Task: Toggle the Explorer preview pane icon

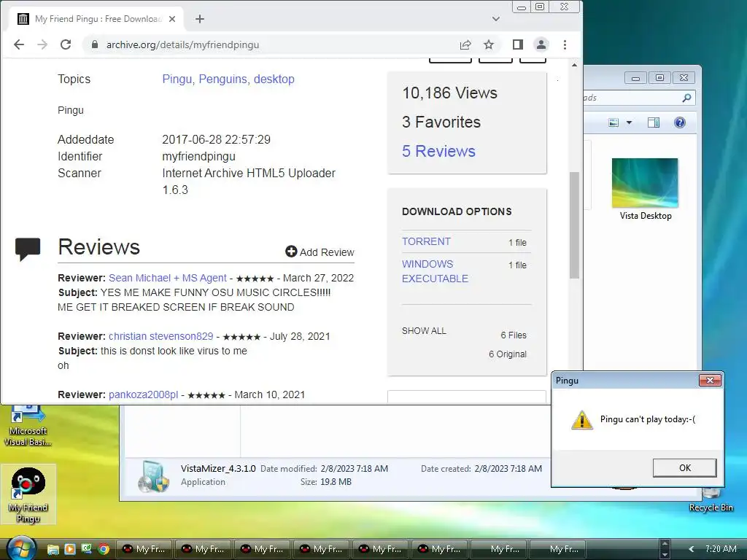Action: pyautogui.click(x=654, y=122)
